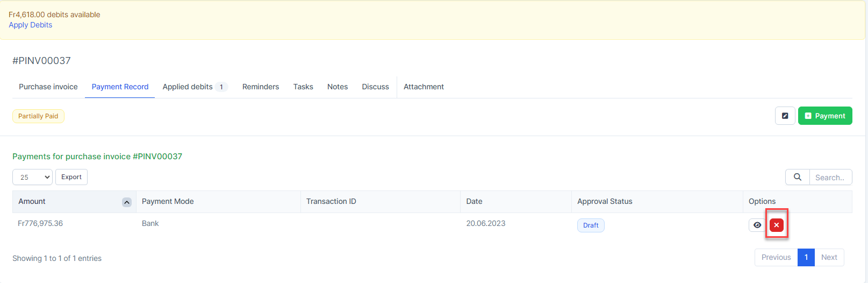Click the search magnifier icon

pos(798,177)
